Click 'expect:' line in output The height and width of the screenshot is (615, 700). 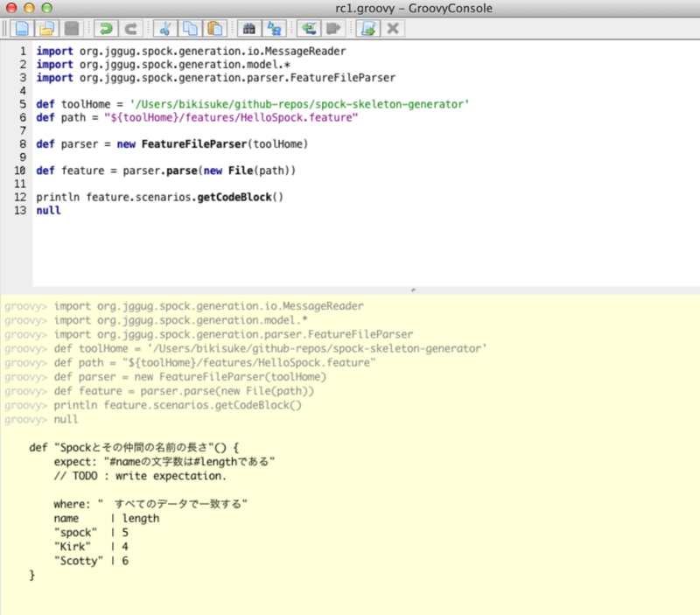[164, 462]
